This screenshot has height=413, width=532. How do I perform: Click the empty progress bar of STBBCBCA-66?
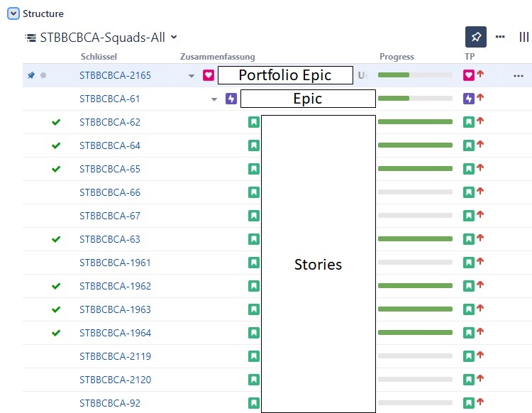pyautogui.click(x=415, y=192)
